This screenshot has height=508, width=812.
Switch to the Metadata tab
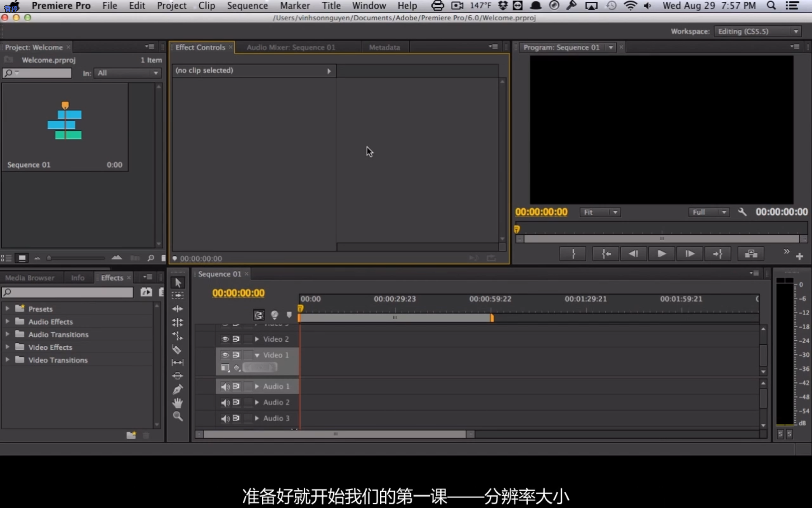(384, 47)
